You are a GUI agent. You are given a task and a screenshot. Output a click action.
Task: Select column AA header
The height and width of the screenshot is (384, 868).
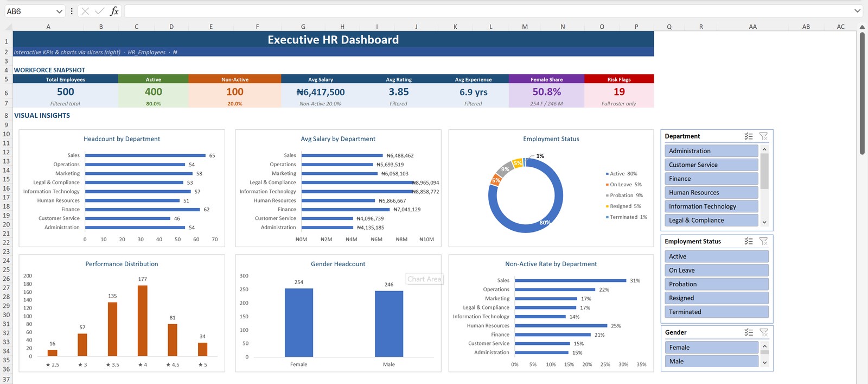pyautogui.click(x=752, y=27)
